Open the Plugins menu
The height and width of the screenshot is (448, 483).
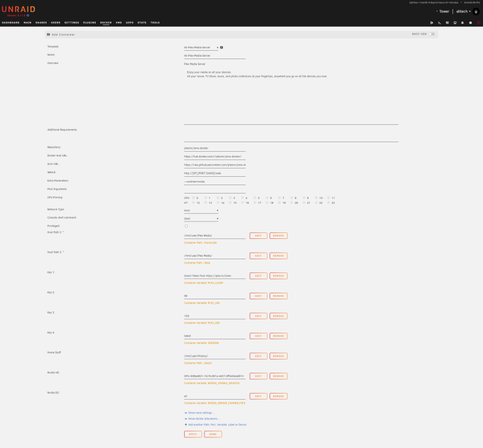click(x=89, y=23)
